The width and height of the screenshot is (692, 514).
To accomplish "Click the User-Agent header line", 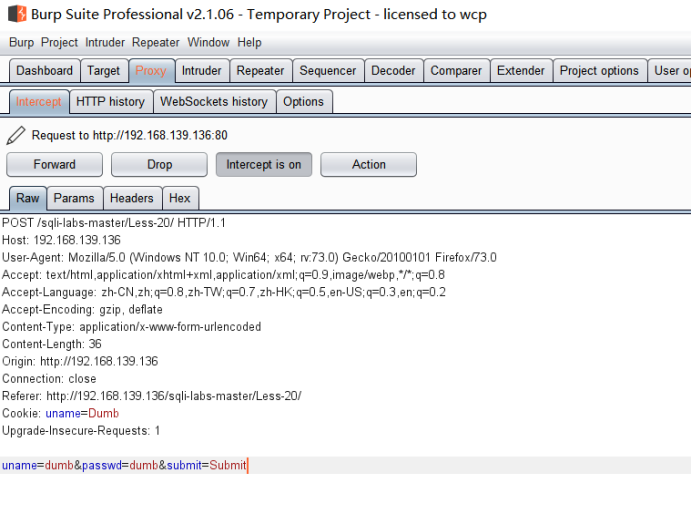I will coord(249,257).
